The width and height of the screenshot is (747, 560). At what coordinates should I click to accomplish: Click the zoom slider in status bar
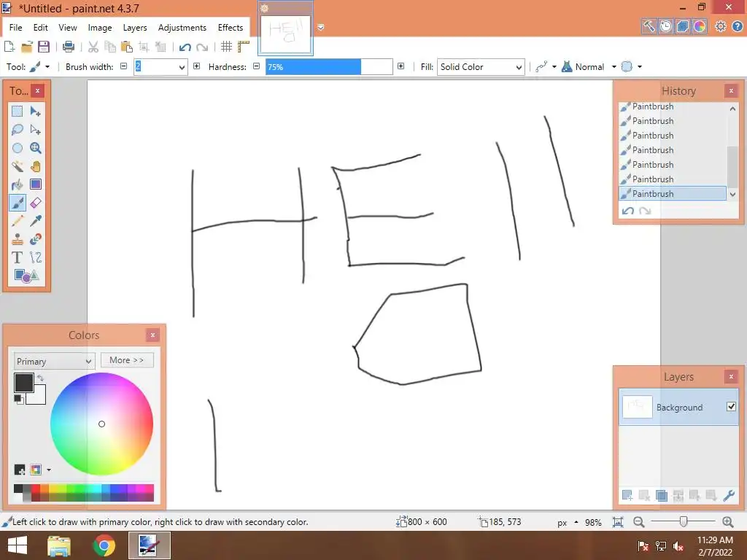[x=683, y=522]
